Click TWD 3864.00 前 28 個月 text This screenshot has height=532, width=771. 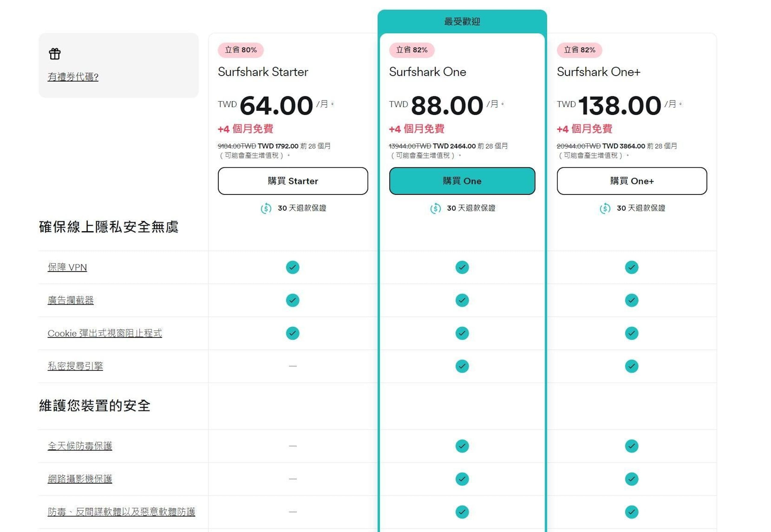640,146
